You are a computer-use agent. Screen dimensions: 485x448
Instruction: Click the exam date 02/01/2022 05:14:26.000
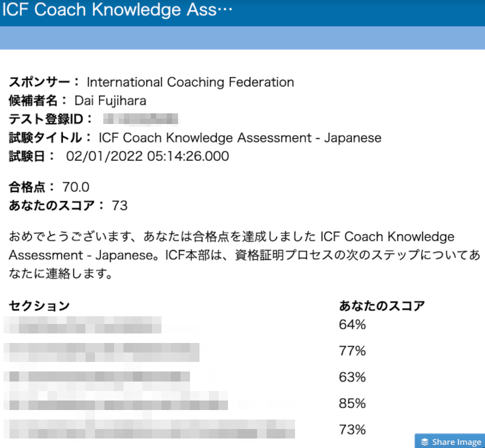coord(147,157)
